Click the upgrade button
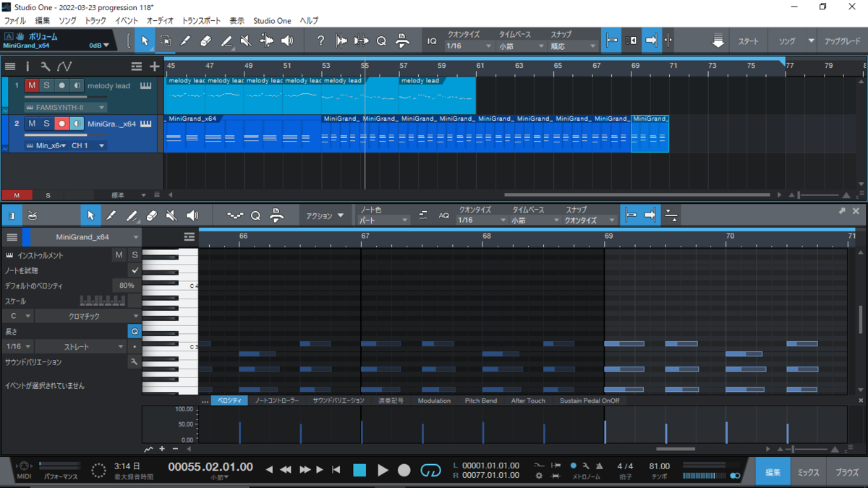The height and width of the screenshot is (488, 868). point(843,41)
